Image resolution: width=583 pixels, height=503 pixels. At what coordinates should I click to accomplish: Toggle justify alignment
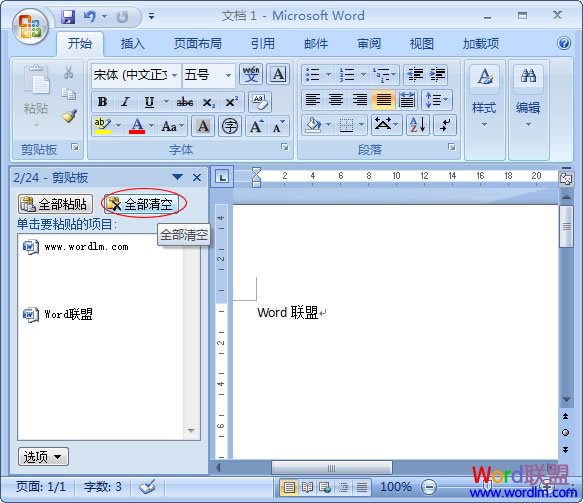pos(384,100)
